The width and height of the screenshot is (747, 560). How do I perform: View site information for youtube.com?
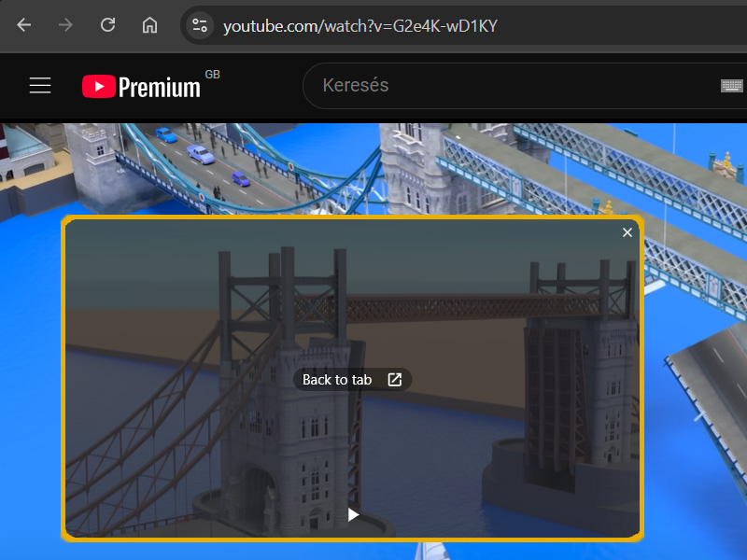pyautogui.click(x=199, y=25)
